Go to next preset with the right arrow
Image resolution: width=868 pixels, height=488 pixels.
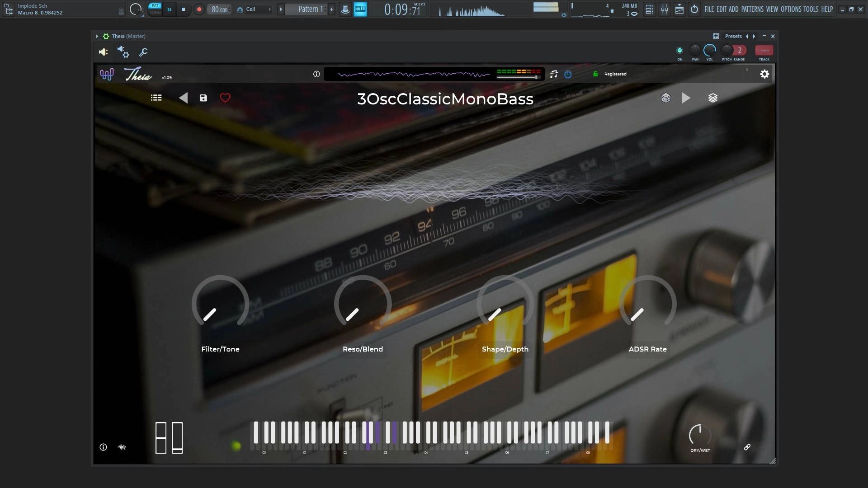click(x=686, y=98)
